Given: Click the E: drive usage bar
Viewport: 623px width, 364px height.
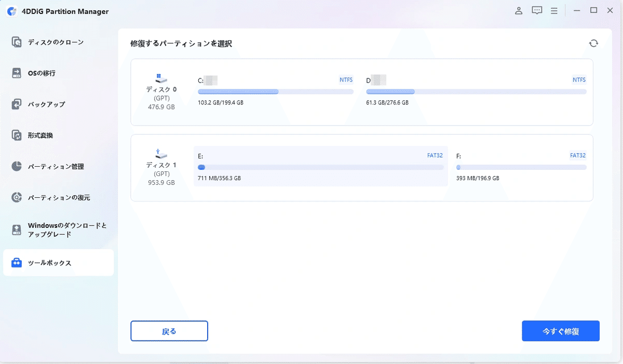Looking at the screenshot, I should (320, 167).
